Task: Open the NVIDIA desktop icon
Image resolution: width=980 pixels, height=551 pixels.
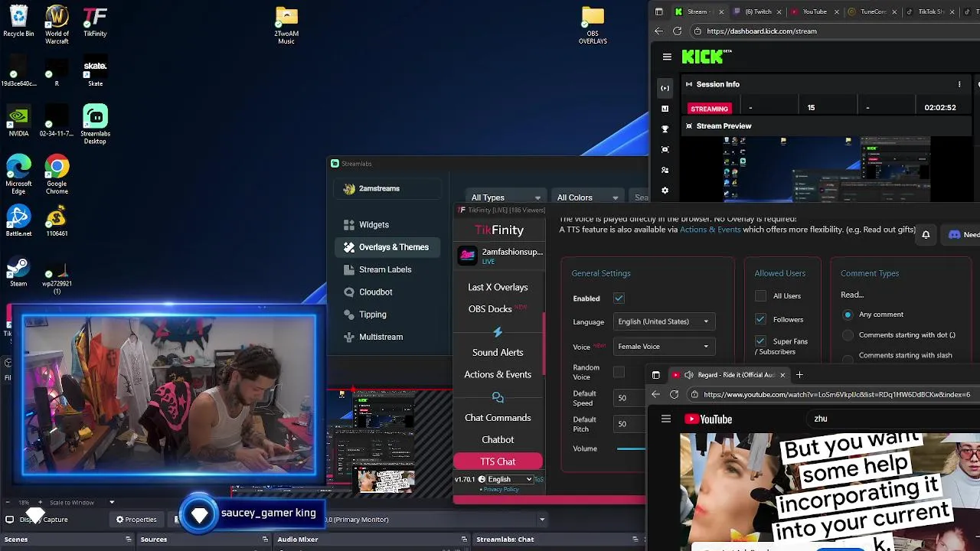Action: (18, 121)
